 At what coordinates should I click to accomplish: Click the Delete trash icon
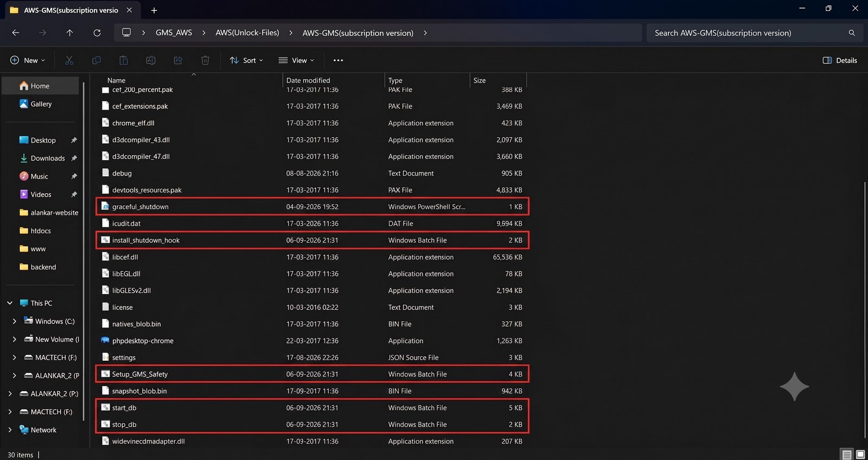click(x=205, y=60)
